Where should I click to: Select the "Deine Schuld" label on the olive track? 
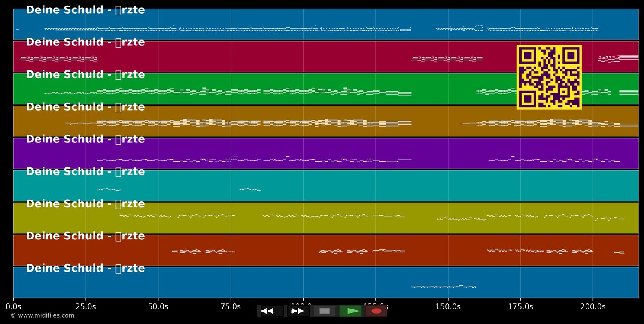click(x=85, y=203)
